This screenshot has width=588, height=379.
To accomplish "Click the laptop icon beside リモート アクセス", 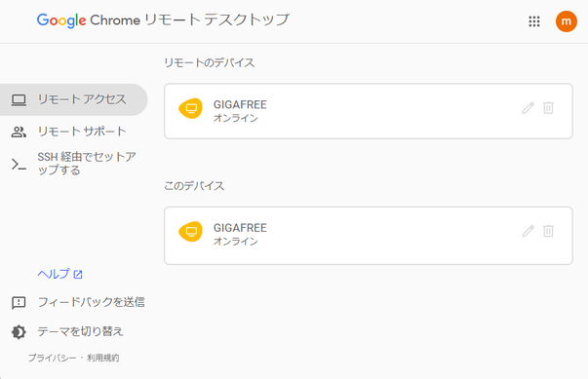I will tap(19, 100).
